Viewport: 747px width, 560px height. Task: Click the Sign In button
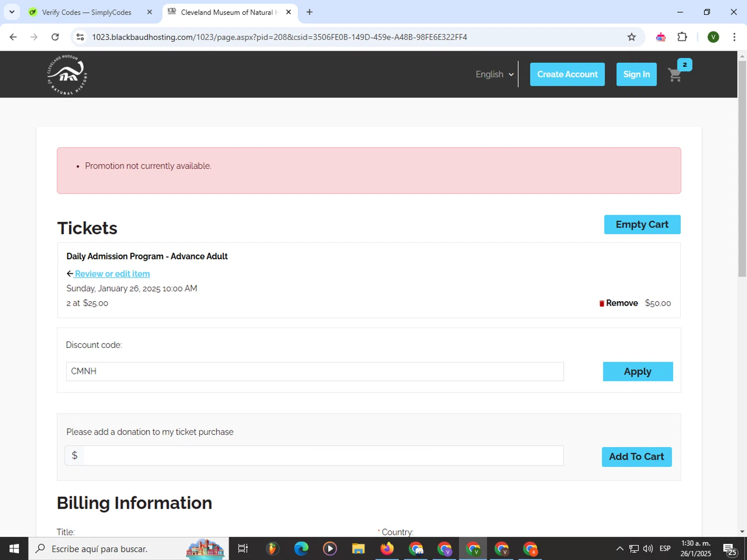click(636, 74)
